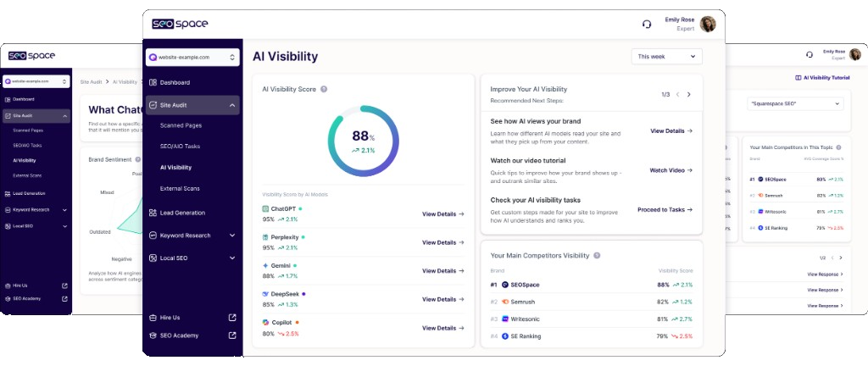Click Local SEO icon in front window sidebar
Screen dimensions: 868x366
point(153,258)
